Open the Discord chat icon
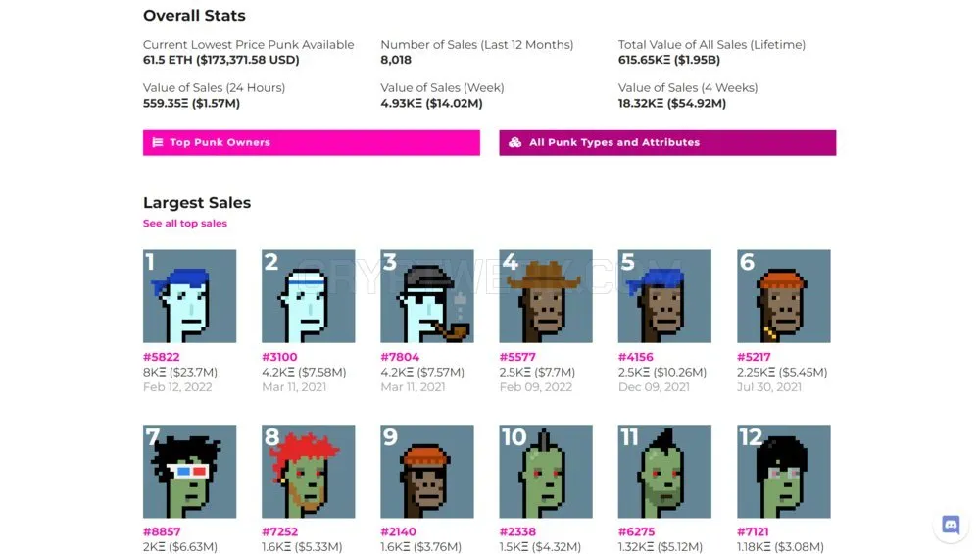Screen dimensions: 980x554 click(950, 525)
